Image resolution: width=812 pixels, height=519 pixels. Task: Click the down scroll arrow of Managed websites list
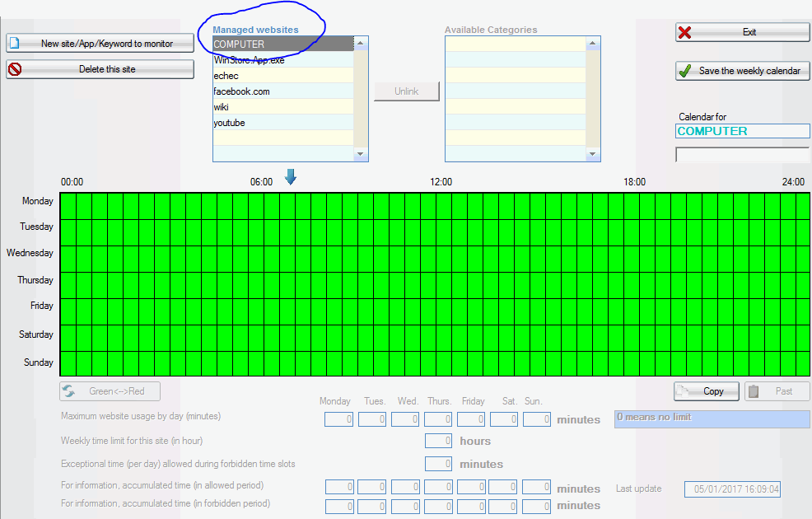[360, 154]
